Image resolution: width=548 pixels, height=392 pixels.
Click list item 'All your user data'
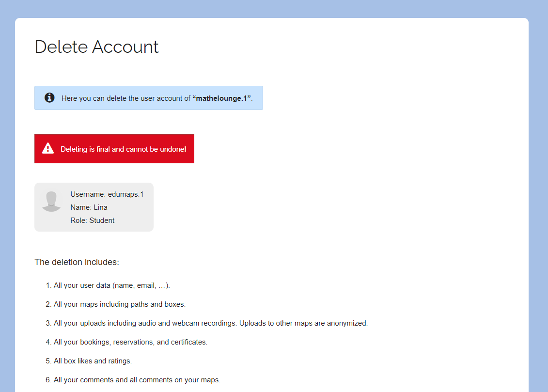tap(82, 285)
